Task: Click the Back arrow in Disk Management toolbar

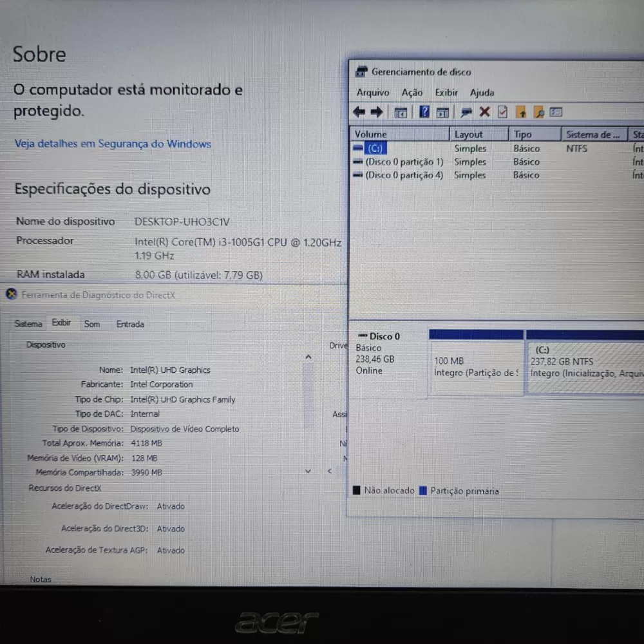Action: point(359,111)
